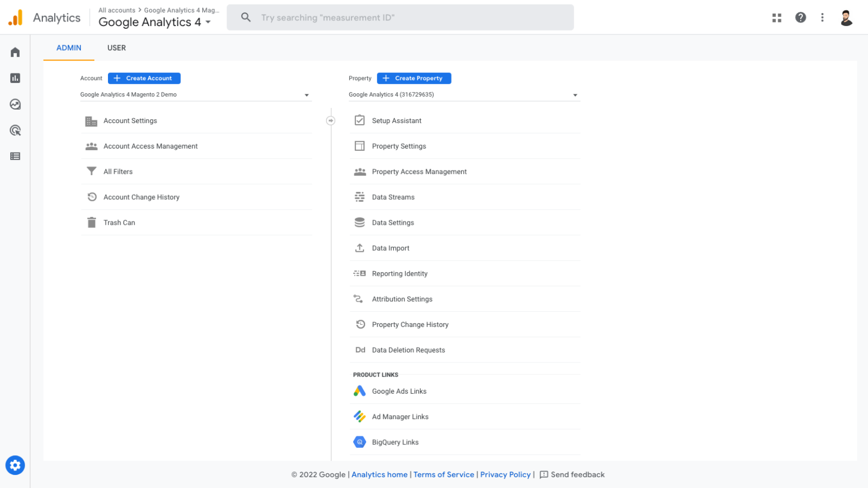The height and width of the screenshot is (488, 868).
Task: Open the Google Analytics 4 property switcher
Action: pos(155,22)
